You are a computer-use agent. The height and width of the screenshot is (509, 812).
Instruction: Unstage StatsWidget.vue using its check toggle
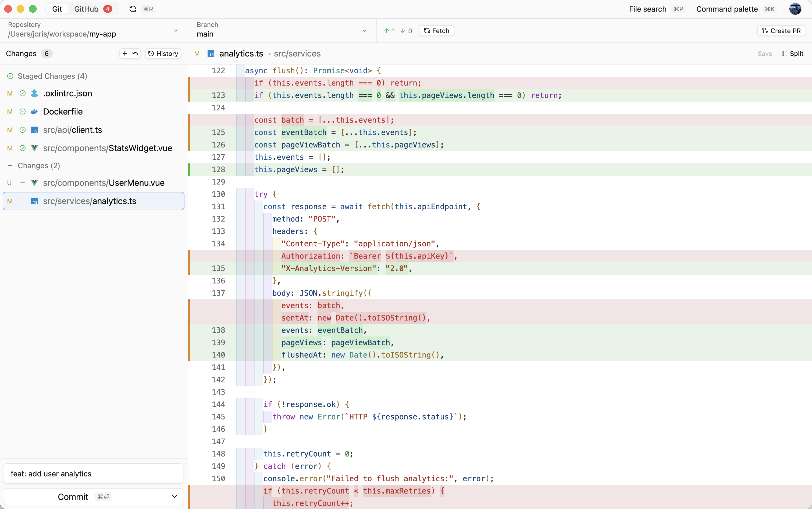(22, 148)
